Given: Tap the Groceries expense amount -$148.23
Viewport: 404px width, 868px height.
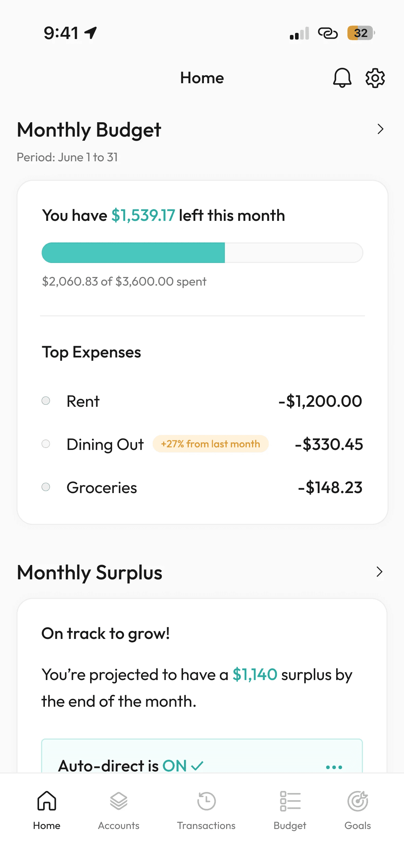Looking at the screenshot, I should coord(330,487).
